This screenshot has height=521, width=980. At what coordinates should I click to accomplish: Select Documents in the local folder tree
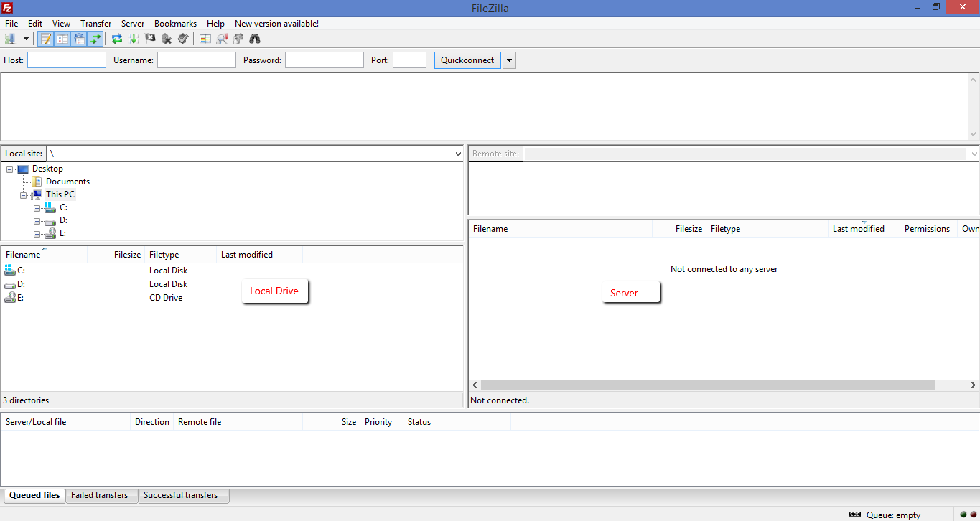(67, 182)
